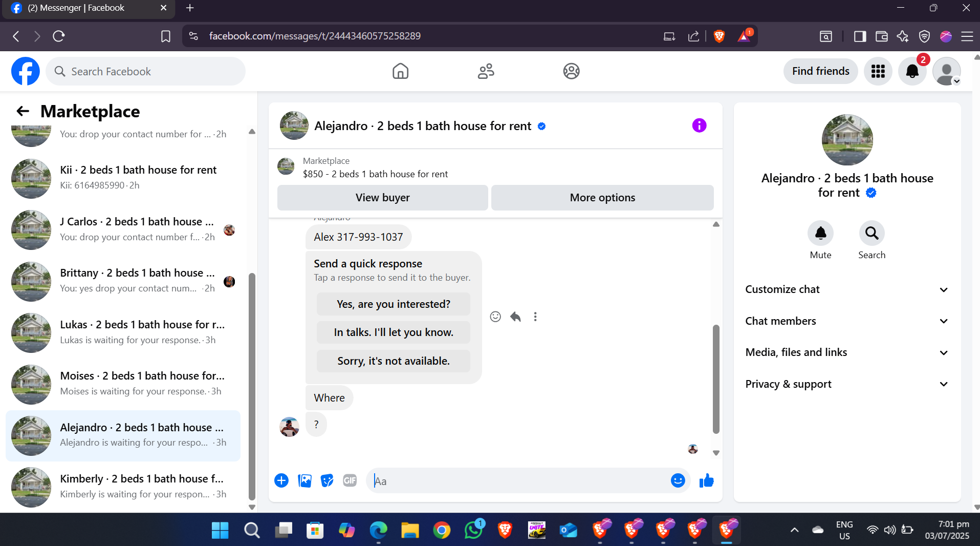980x546 pixels.
Task: Open Brave Wallet icon
Action: pos(881,36)
